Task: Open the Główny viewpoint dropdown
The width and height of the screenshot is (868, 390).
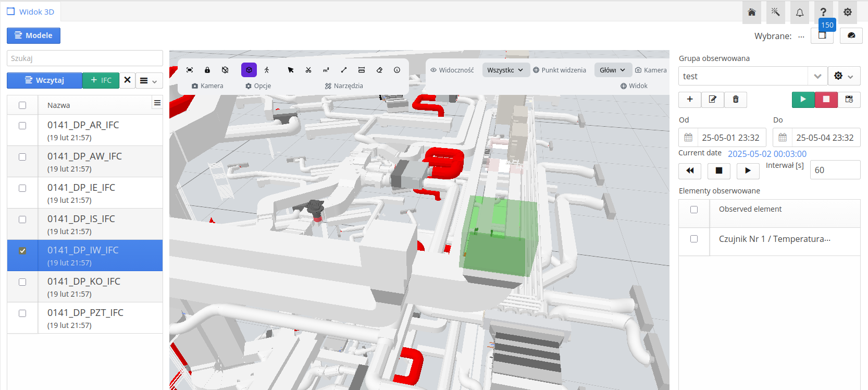Action: coord(612,70)
